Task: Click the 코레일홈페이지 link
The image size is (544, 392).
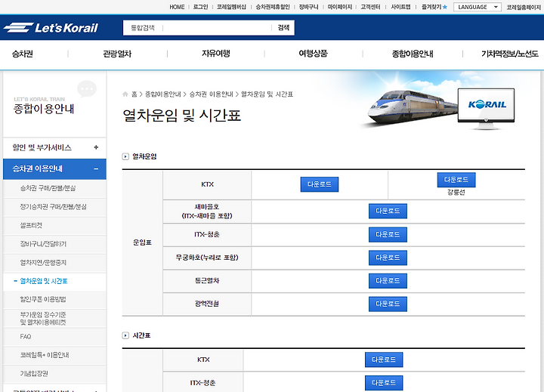Action: 524,7
